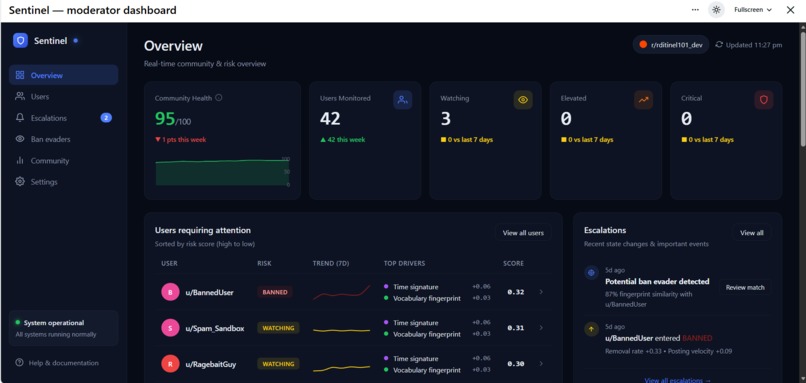This screenshot has width=806, height=383.
Task: Click the Settings gear icon in sidebar
Action: click(x=20, y=181)
